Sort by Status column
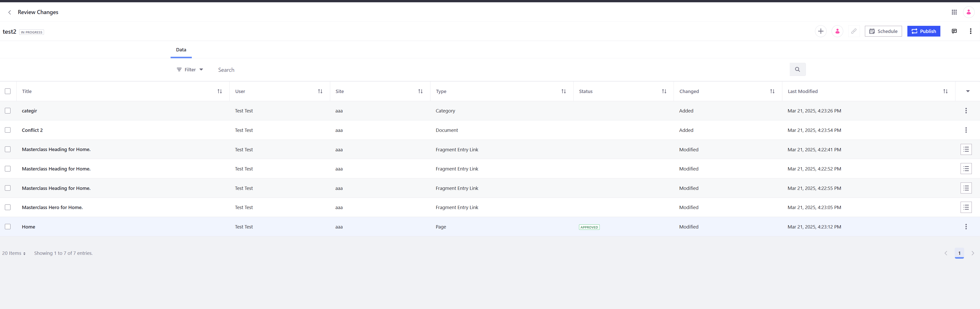This screenshot has height=309, width=980. [x=664, y=91]
